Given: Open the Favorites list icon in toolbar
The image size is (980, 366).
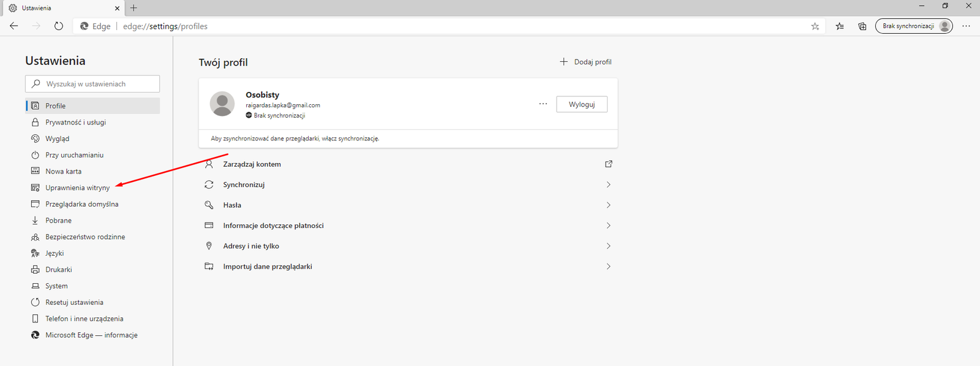Looking at the screenshot, I should tap(840, 26).
